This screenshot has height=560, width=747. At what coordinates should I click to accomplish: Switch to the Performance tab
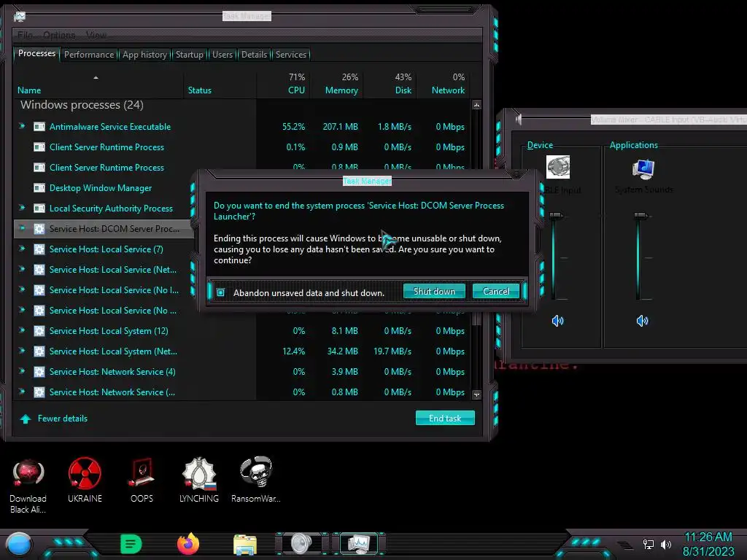(x=89, y=55)
